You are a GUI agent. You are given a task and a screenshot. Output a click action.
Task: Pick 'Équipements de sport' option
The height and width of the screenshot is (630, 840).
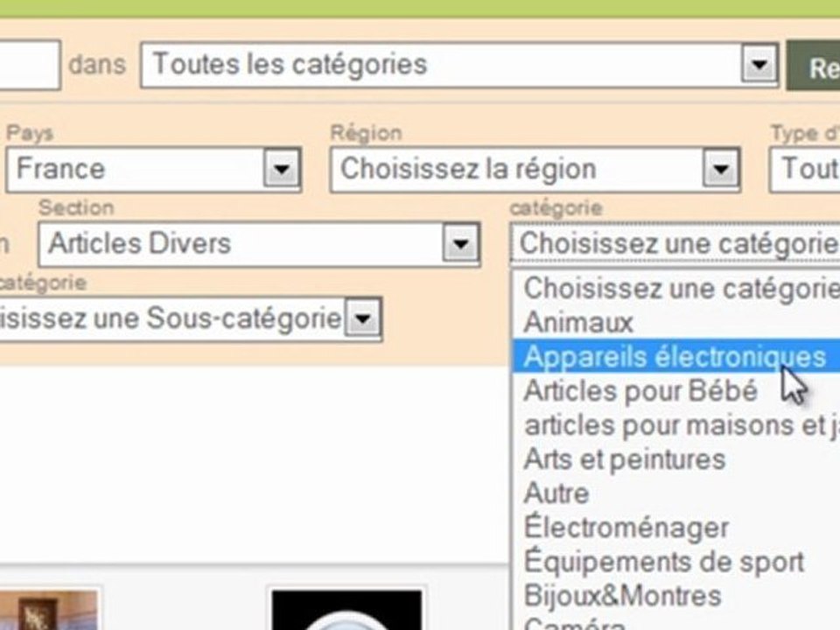676,562
